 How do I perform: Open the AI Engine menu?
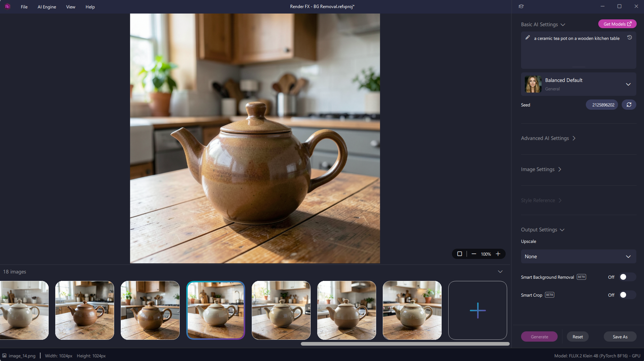click(47, 7)
